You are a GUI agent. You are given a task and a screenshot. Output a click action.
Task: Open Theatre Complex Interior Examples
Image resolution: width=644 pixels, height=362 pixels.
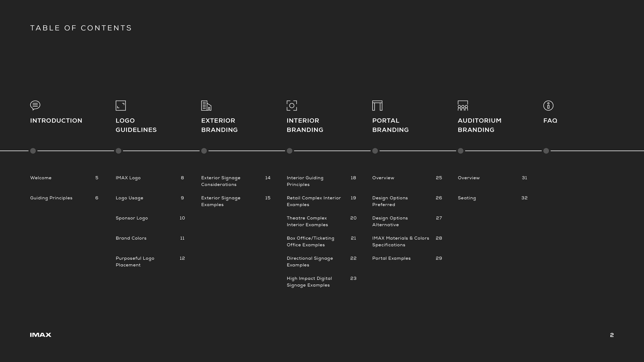(307, 221)
